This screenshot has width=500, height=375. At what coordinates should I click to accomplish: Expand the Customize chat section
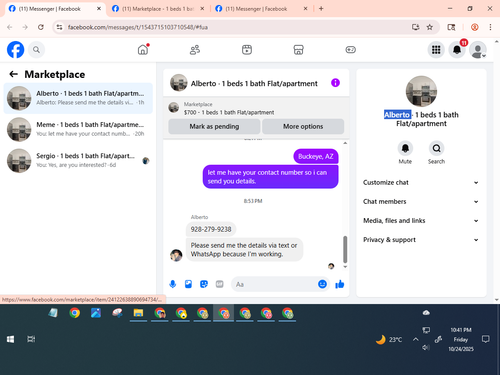coord(421,182)
